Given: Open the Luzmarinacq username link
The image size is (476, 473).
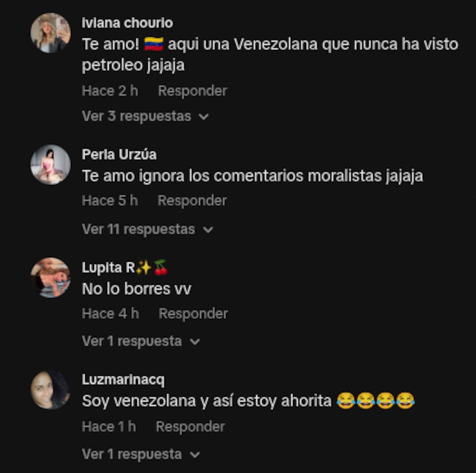Looking at the screenshot, I should pyautogui.click(x=123, y=380).
